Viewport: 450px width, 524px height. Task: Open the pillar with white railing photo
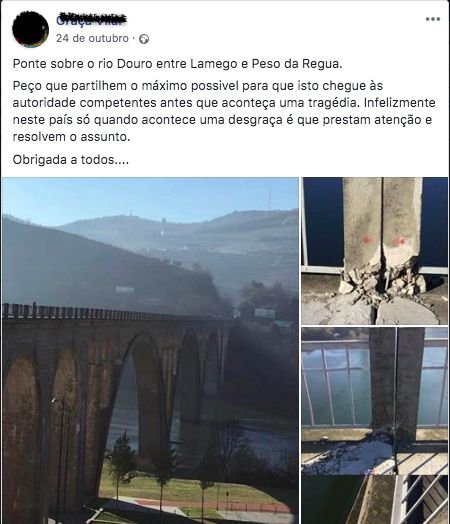(x=374, y=401)
